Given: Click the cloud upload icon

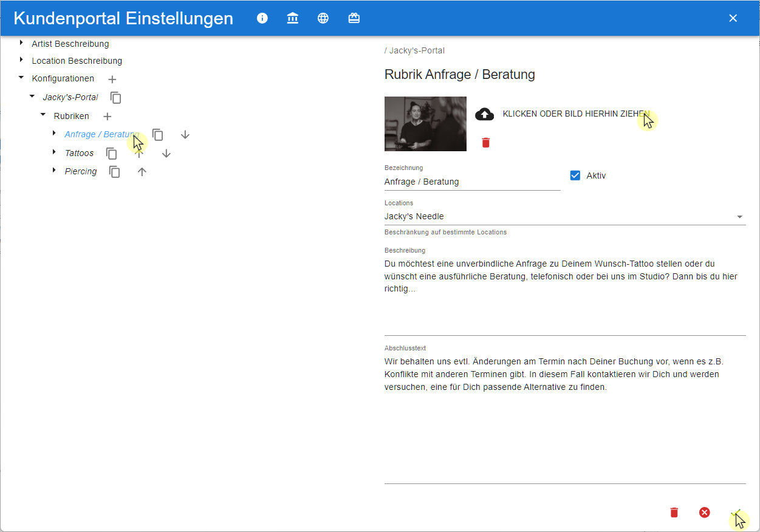Looking at the screenshot, I should coord(484,114).
